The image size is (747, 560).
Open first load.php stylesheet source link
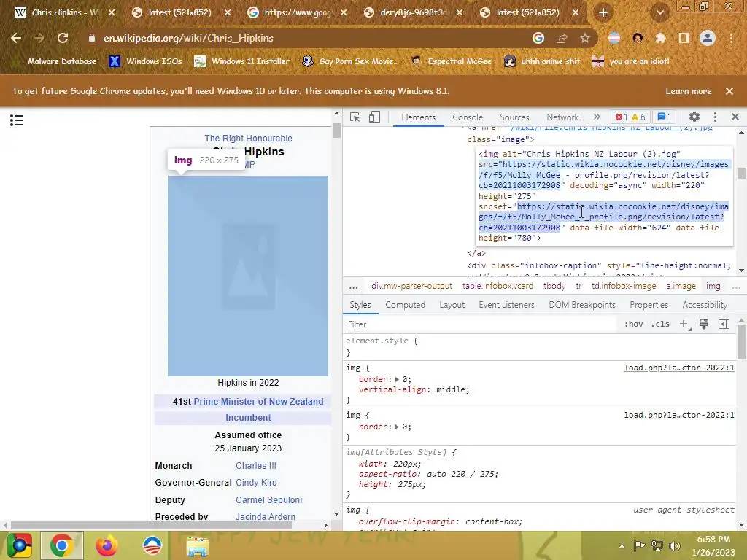(679, 367)
